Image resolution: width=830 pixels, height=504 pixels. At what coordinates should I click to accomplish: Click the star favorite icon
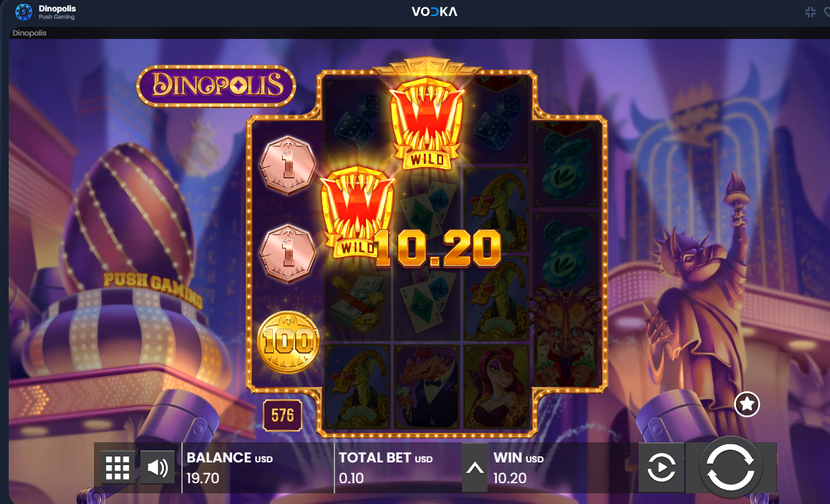[x=747, y=404]
